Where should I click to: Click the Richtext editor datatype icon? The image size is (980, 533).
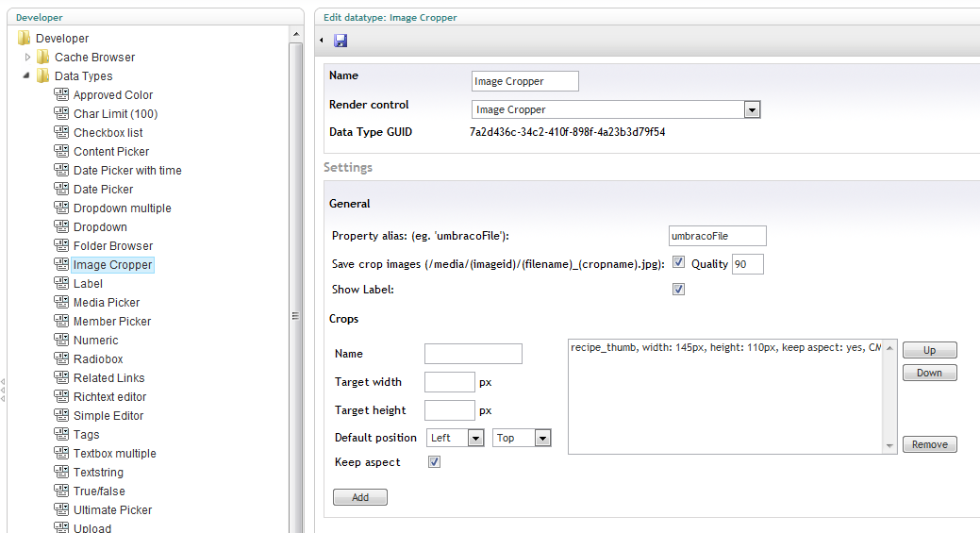coord(61,396)
